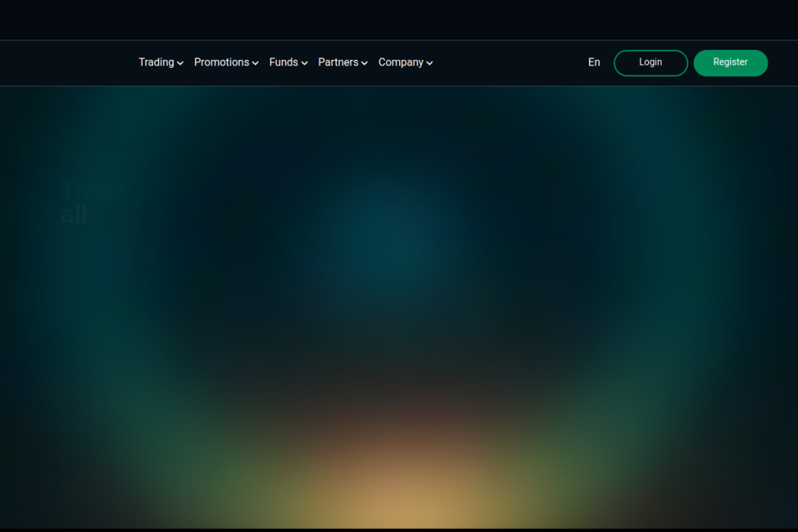Click the dark strip above the navigation bar
Viewport: 798px width, 532px height.
(399, 19)
